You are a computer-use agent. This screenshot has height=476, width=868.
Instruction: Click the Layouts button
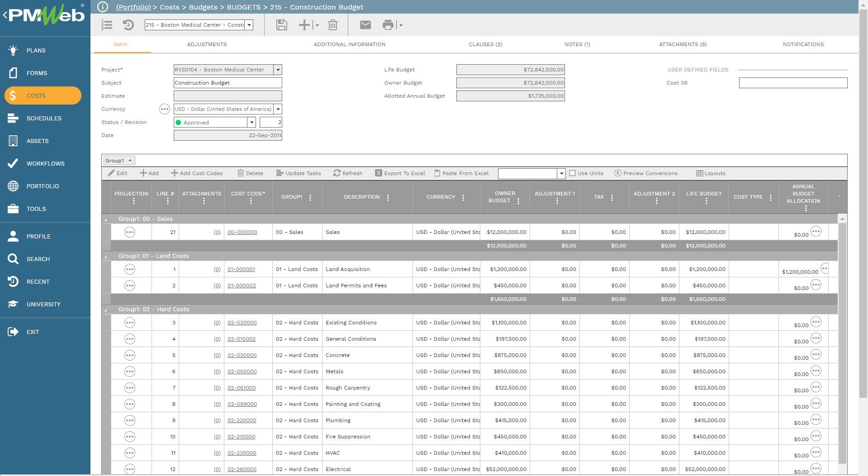(x=711, y=173)
